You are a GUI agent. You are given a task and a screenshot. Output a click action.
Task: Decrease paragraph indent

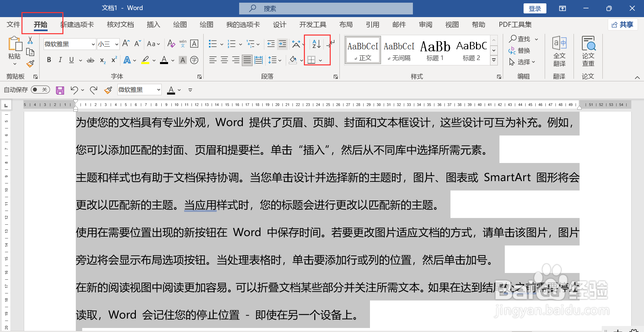(x=271, y=44)
